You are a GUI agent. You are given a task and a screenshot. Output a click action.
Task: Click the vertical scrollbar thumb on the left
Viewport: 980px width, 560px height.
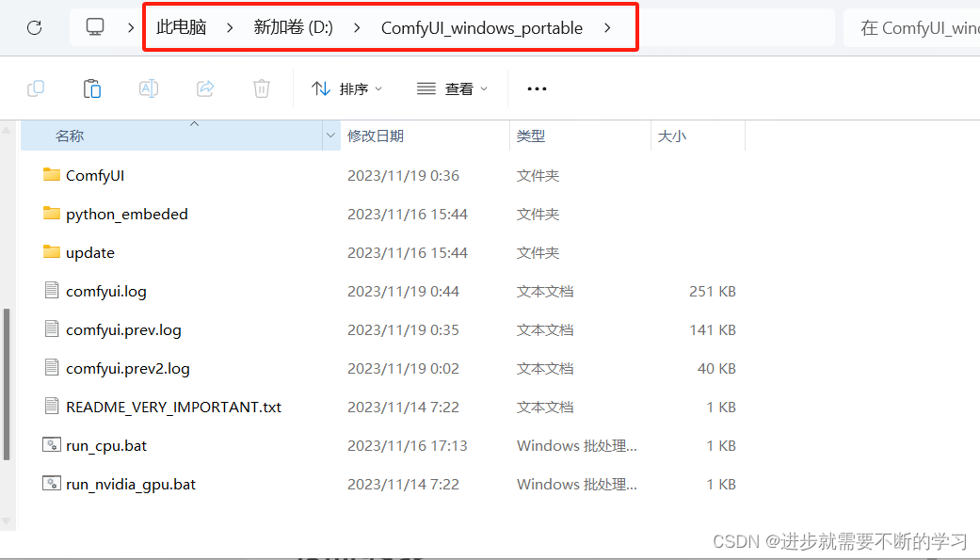click(7, 384)
